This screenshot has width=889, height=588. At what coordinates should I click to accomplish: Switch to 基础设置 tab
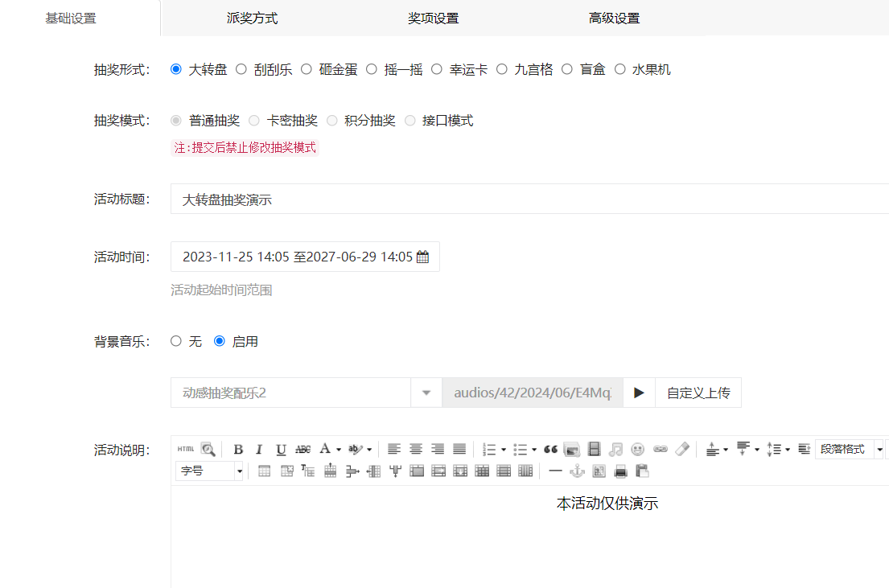tap(71, 19)
